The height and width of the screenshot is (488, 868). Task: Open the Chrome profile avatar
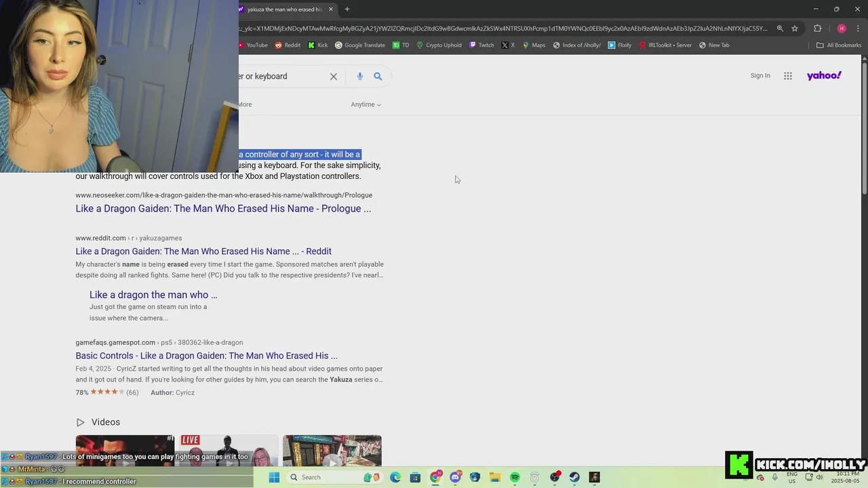[842, 28]
